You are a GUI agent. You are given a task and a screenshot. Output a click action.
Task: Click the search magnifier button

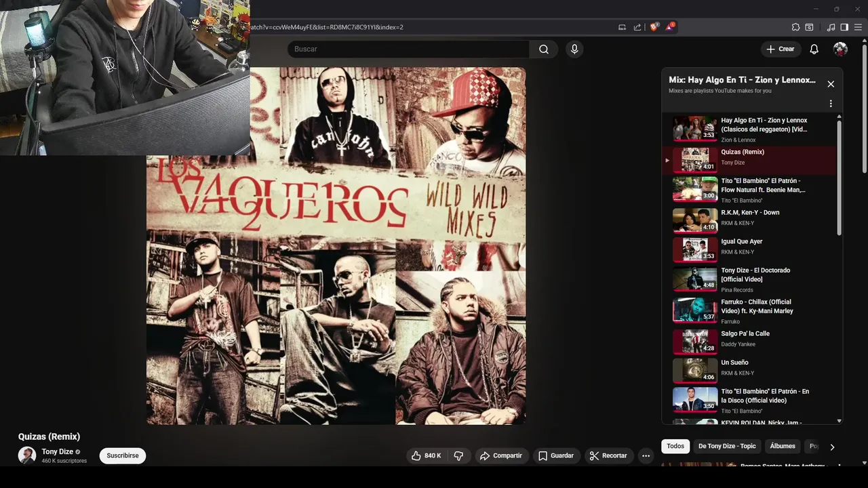544,49
